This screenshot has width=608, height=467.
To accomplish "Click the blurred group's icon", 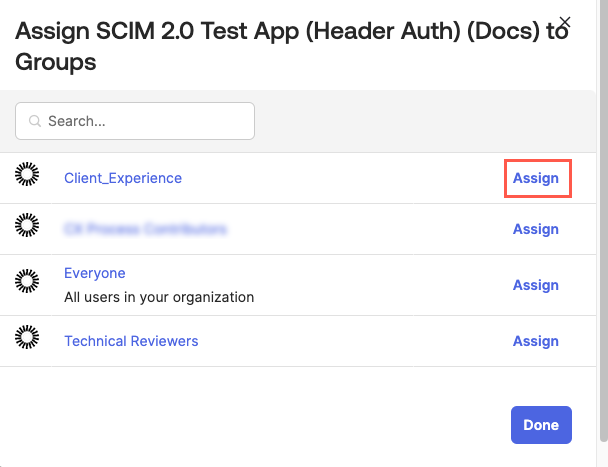I will [x=27, y=225].
